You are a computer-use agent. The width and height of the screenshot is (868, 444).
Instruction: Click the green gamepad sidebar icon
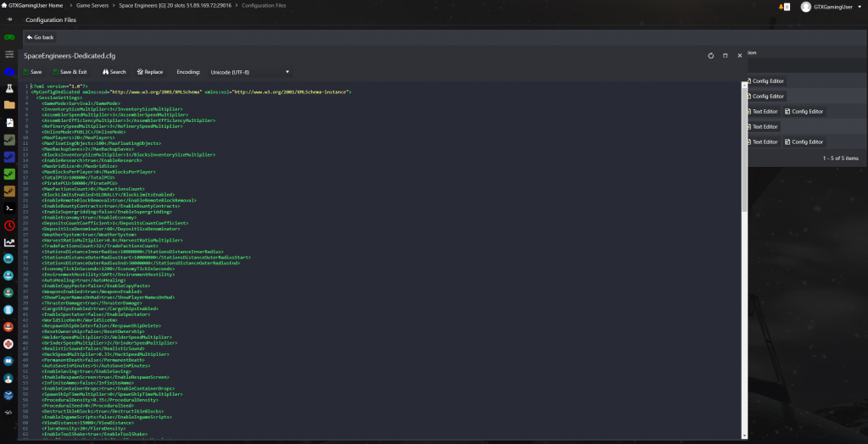[x=9, y=37]
